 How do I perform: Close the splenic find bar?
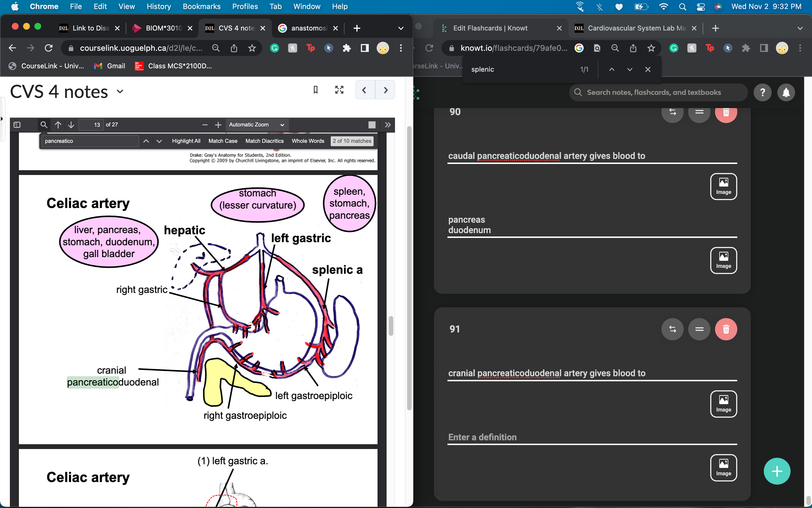click(648, 69)
